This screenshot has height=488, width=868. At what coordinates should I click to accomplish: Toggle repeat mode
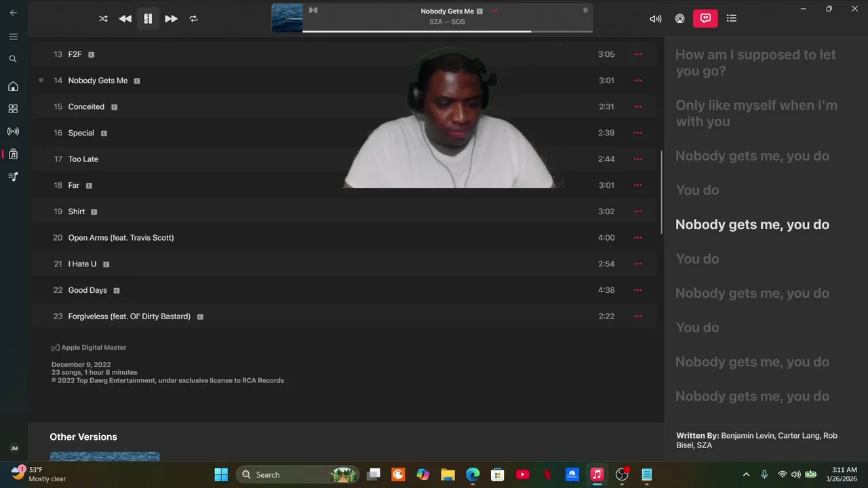[x=193, y=19]
